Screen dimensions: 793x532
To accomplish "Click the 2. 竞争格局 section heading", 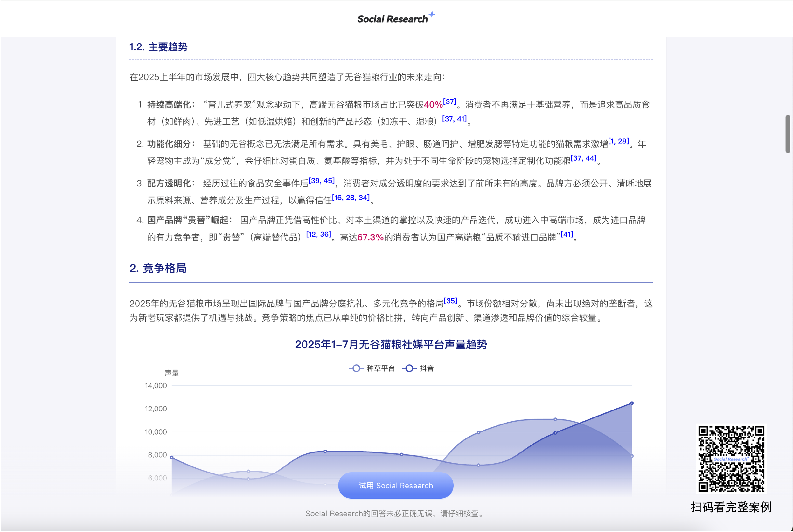I will [x=158, y=268].
